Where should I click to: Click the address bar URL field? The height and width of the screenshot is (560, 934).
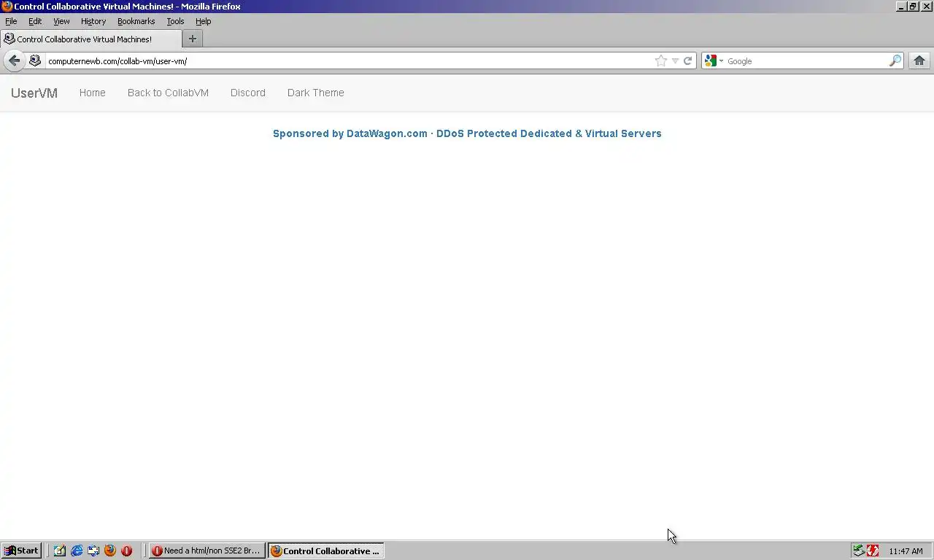click(x=349, y=61)
